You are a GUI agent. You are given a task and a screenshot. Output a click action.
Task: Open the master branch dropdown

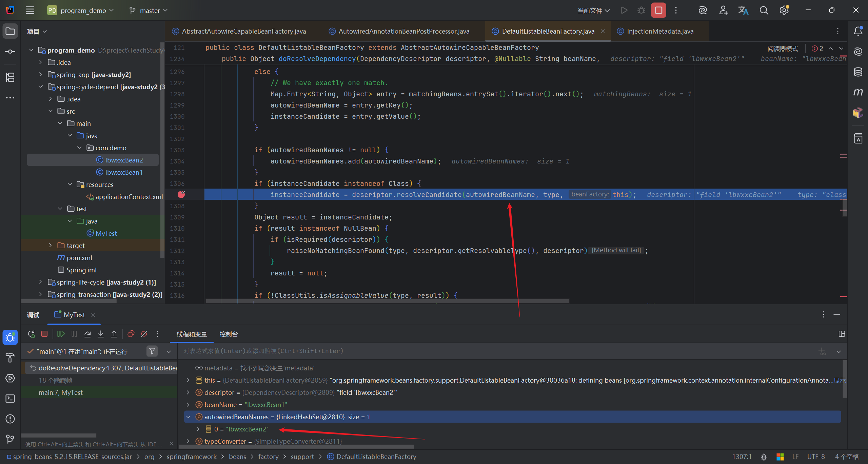tap(149, 11)
